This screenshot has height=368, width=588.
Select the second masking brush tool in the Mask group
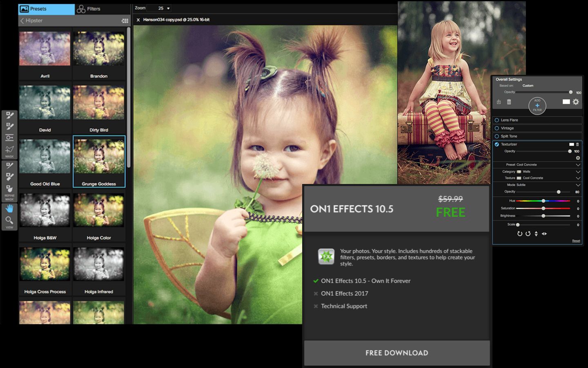coord(10,126)
